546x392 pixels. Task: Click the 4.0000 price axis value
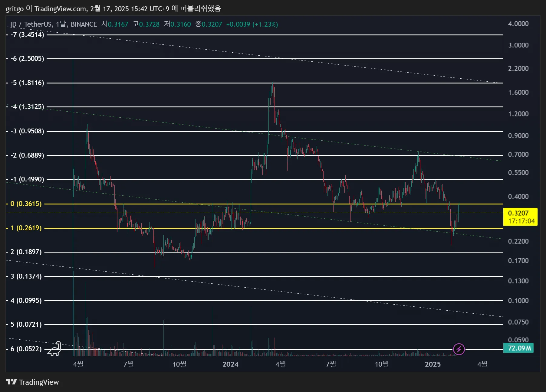518,24
